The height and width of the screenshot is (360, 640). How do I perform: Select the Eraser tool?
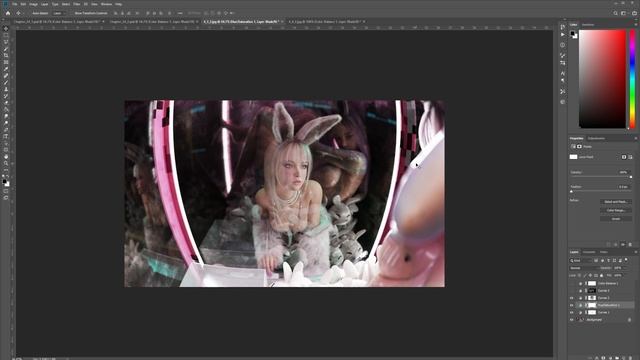click(6, 103)
